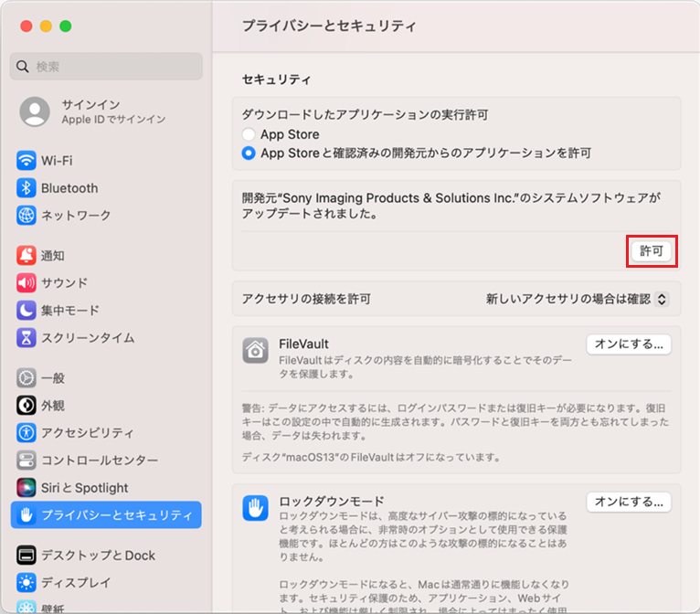Go to 一般 settings pane
The image size is (700, 614).
[x=52, y=378]
